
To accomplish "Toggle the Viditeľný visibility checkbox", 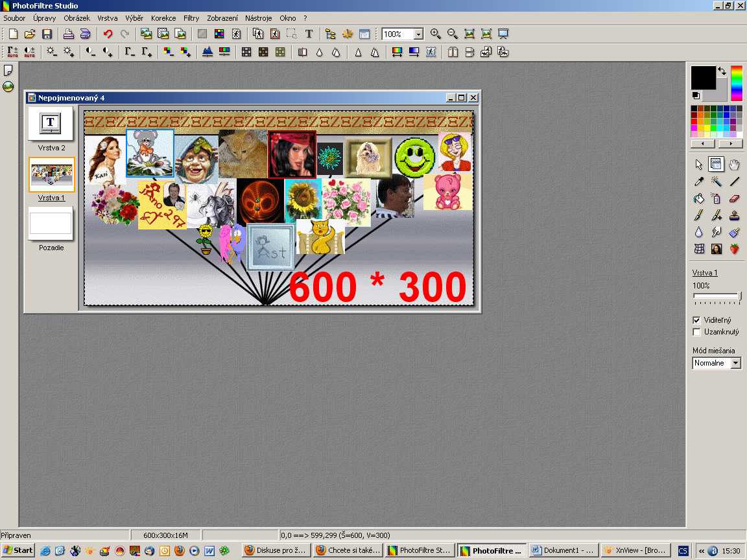I will (x=697, y=320).
